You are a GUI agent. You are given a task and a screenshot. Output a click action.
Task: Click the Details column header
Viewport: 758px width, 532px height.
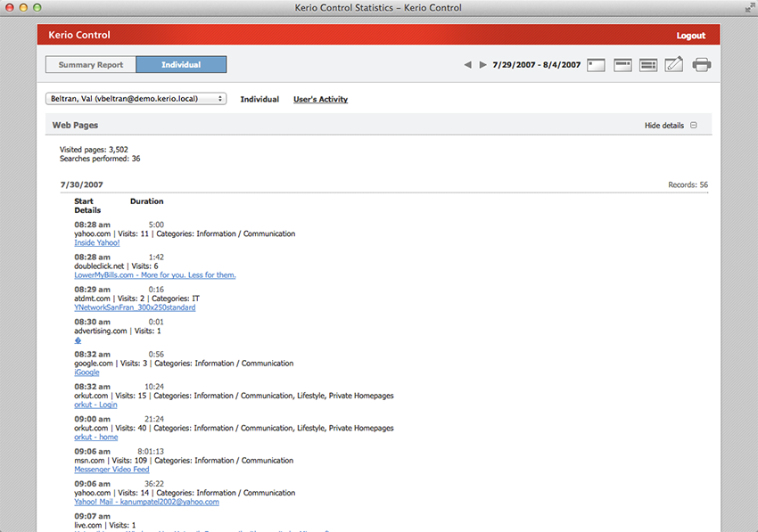tap(87, 210)
